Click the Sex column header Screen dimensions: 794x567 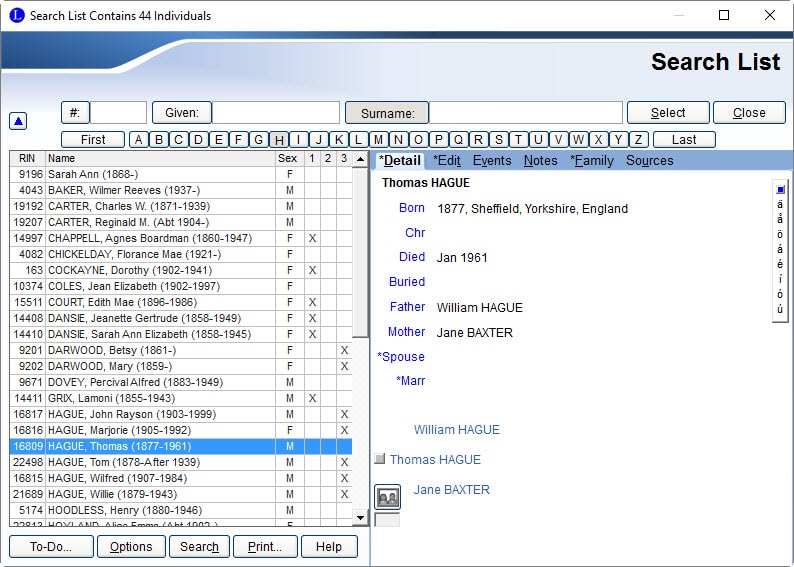(288, 158)
